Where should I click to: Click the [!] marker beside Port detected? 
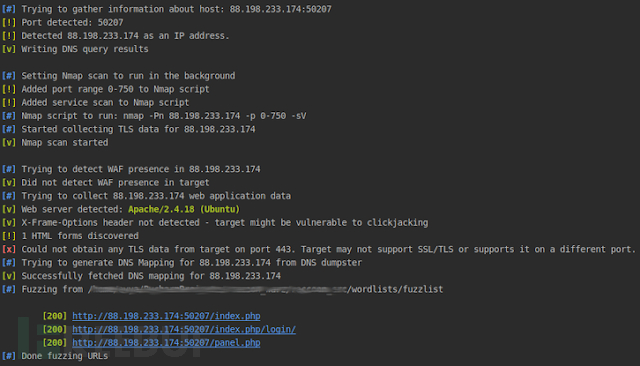[x=9, y=22]
